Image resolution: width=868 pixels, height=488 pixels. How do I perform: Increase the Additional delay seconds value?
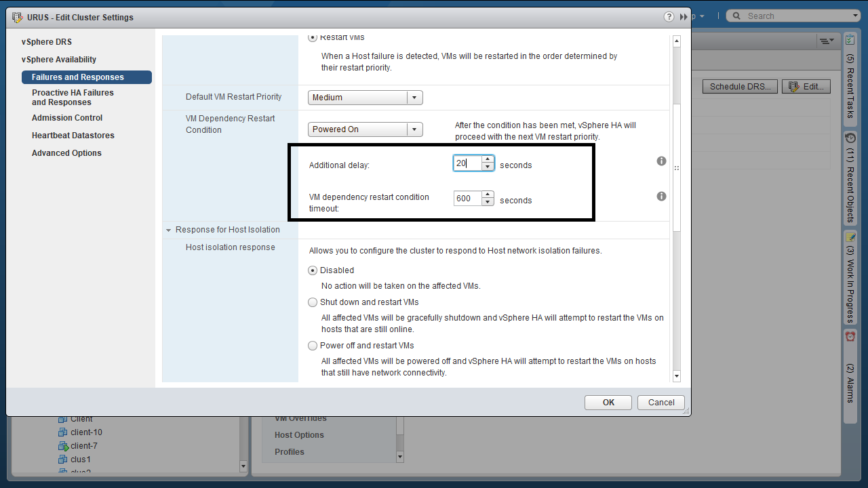click(x=487, y=160)
